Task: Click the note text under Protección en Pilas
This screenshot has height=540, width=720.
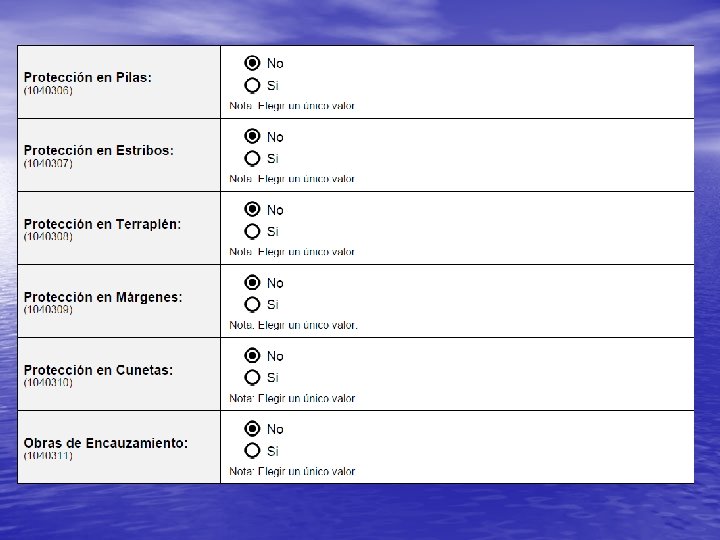Action: [x=292, y=106]
